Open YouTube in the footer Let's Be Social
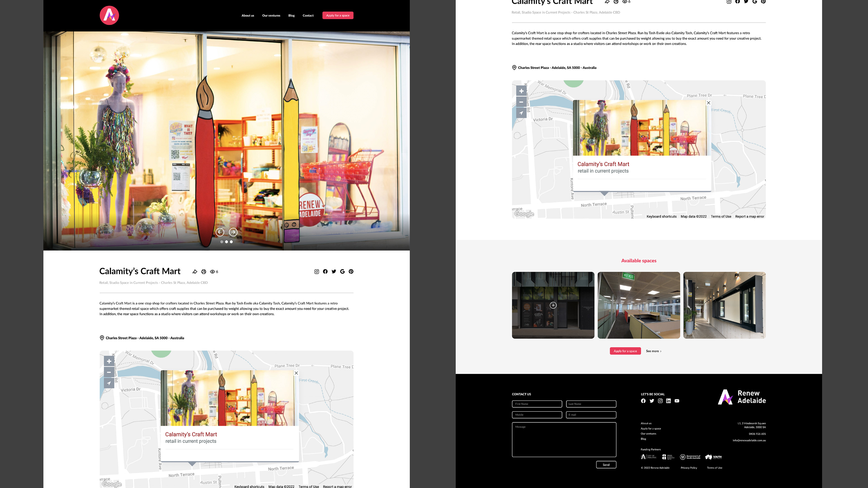 (x=677, y=401)
